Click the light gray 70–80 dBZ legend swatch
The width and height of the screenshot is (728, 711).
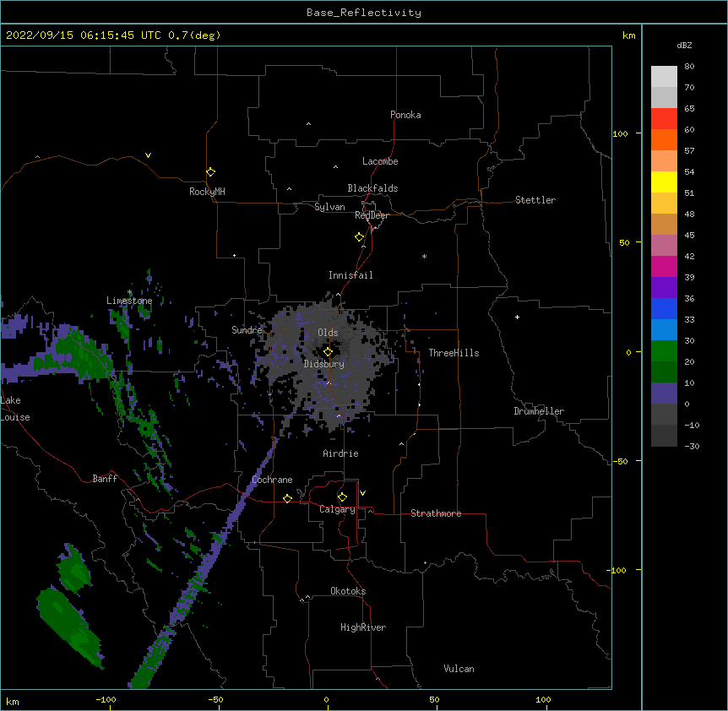(x=664, y=77)
